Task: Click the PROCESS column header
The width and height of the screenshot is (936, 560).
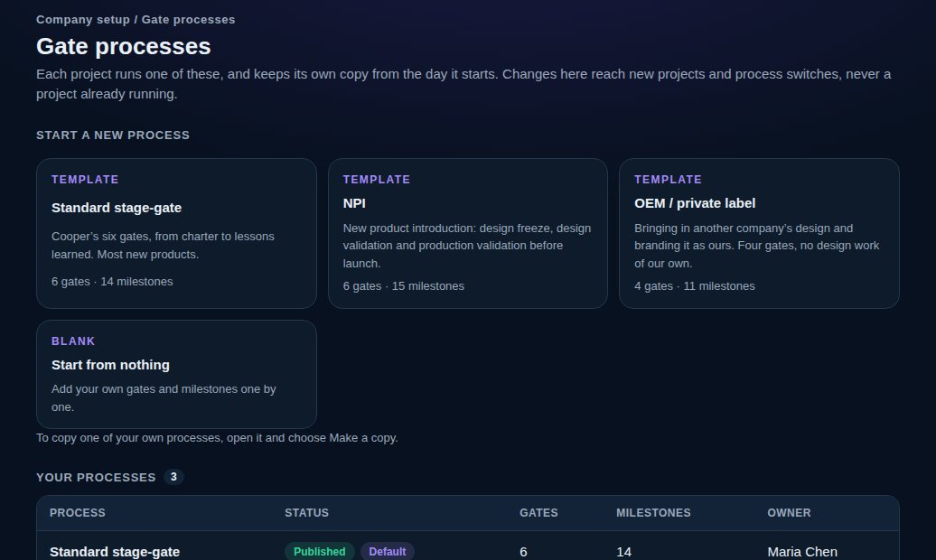Action: click(x=78, y=513)
